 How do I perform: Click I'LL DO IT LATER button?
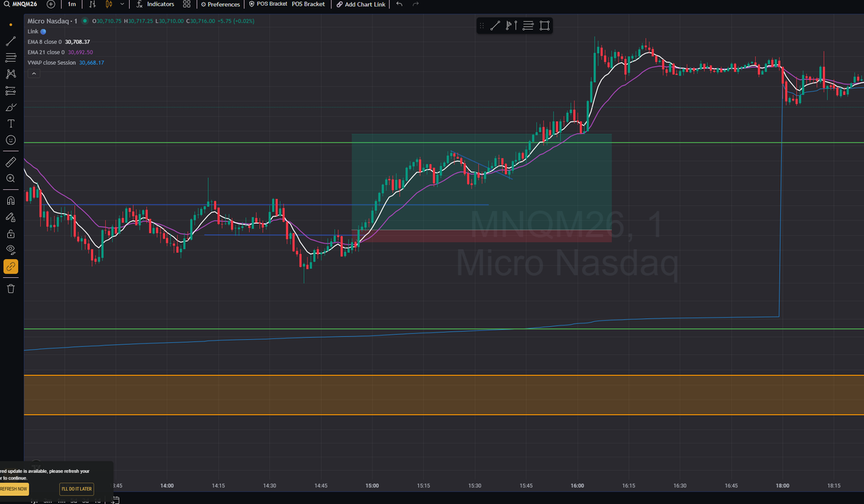tap(77, 489)
